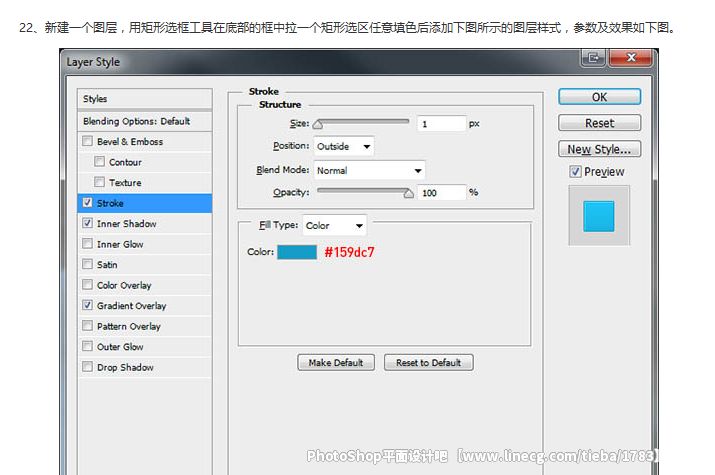Toggle the Preview checkbox
The width and height of the screenshot is (715, 475).
click(x=575, y=171)
